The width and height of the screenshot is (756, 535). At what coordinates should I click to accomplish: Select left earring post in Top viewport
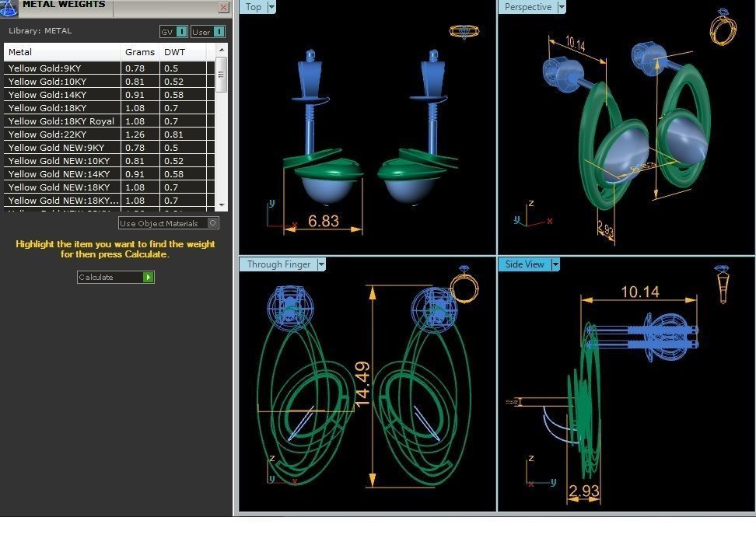(x=310, y=101)
